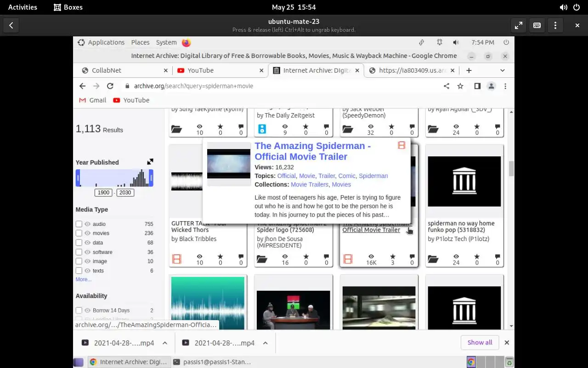Open trash icon in MATE taskbar
Screen dimensions: 588x368
click(x=509, y=362)
